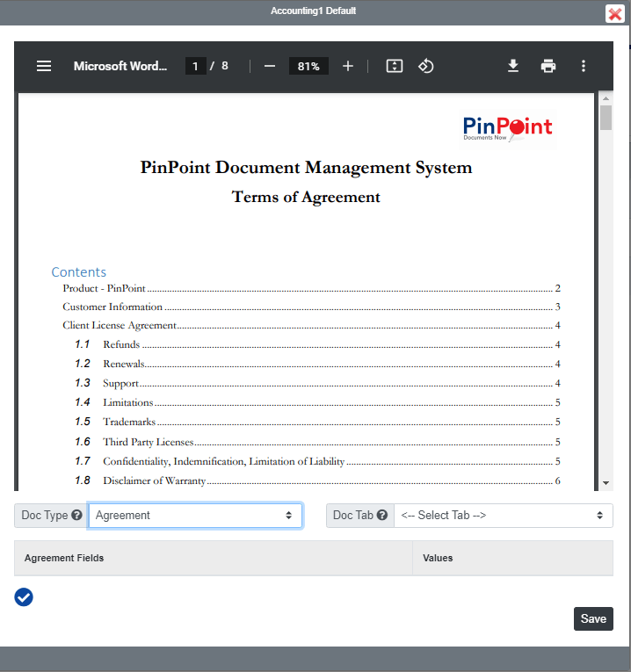Click the 1.3 Support contents entry
Screen dimensions: 631x672
(317, 383)
